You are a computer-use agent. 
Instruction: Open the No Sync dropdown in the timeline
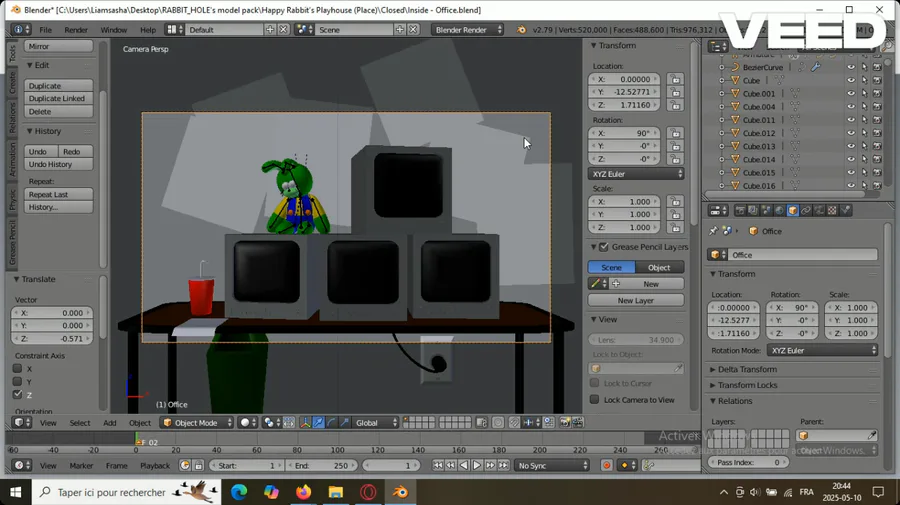pyautogui.click(x=552, y=465)
